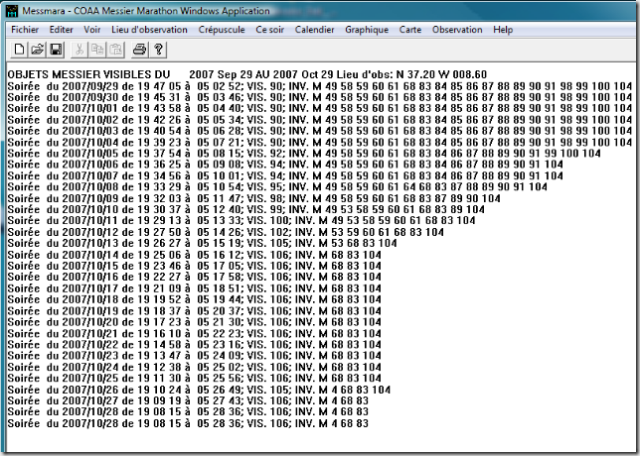Screen dimensions: 640x456
Task: Open the Fichier menu
Action: click(27, 30)
